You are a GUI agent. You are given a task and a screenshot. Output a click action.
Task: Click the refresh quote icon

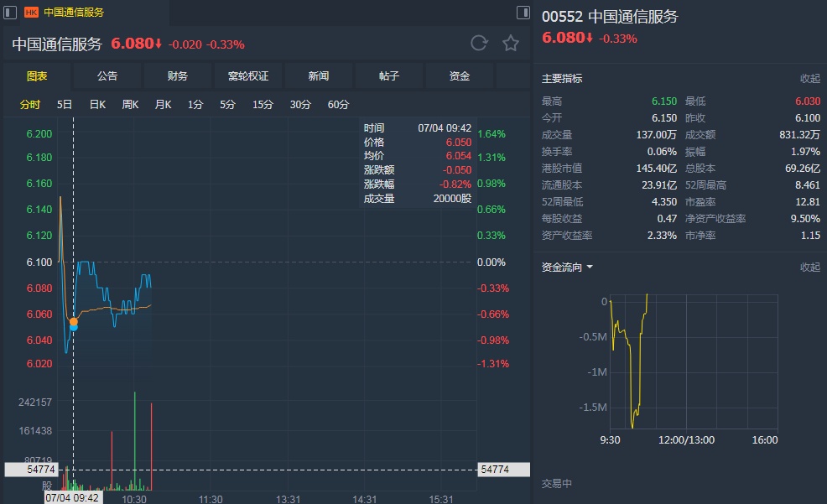coord(479,43)
